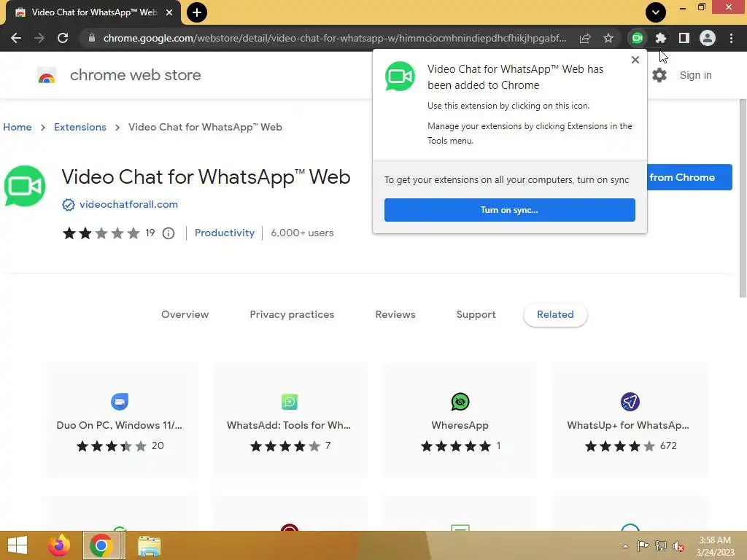This screenshot has width=747, height=560.
Task: Close the Video Chat for WhatsApp tab
Action: point(169,12)
